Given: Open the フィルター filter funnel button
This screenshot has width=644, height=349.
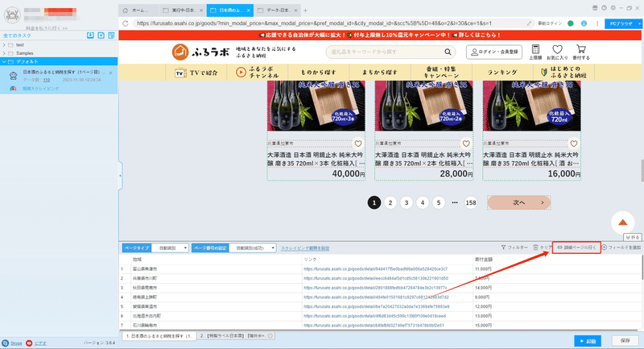Looking at the screenshot, I should pyautogui.click(x=514, y=247).
